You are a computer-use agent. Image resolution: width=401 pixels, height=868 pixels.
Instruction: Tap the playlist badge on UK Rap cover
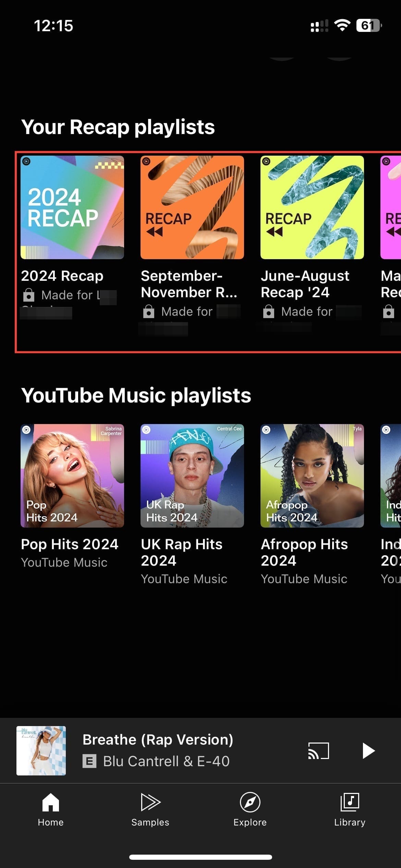point(146,430)
